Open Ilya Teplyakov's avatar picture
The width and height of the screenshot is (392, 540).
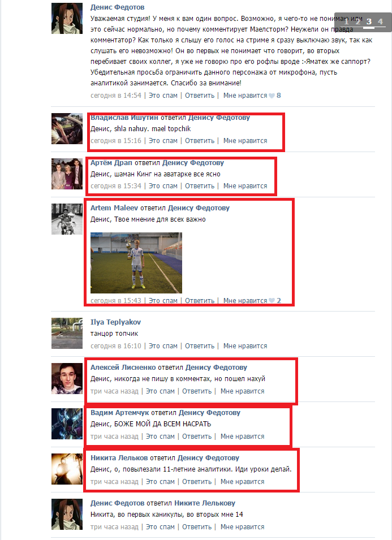click(x=67, y=333)
